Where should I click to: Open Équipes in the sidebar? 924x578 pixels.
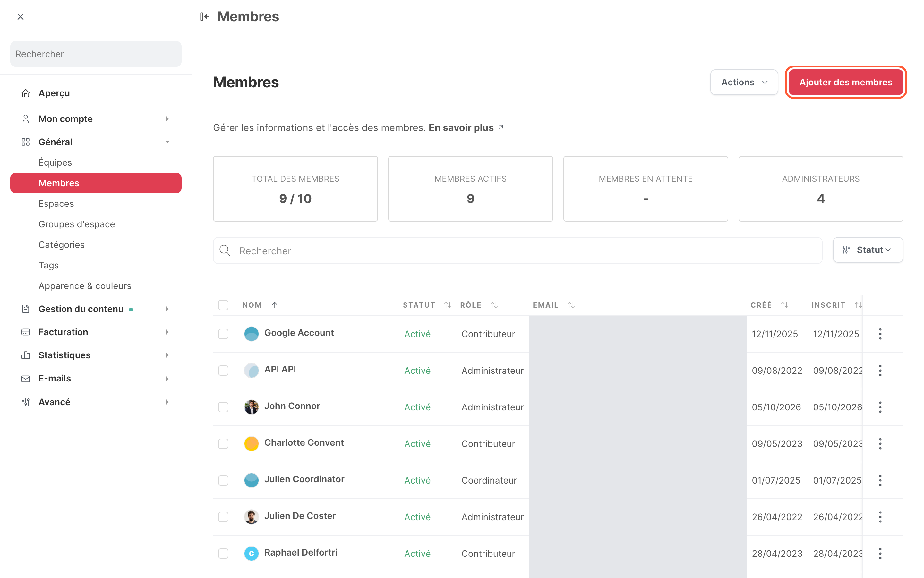[55, 162]
